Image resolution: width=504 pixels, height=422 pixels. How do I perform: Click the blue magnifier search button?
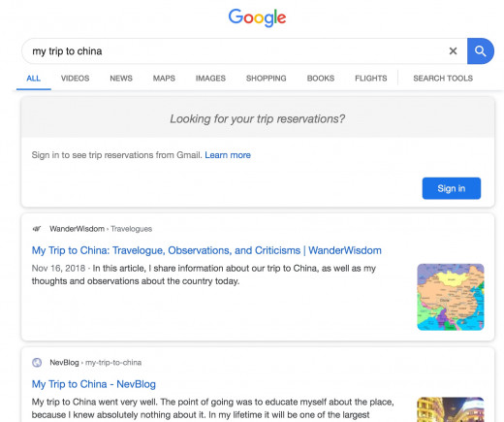tap(481, 51)
